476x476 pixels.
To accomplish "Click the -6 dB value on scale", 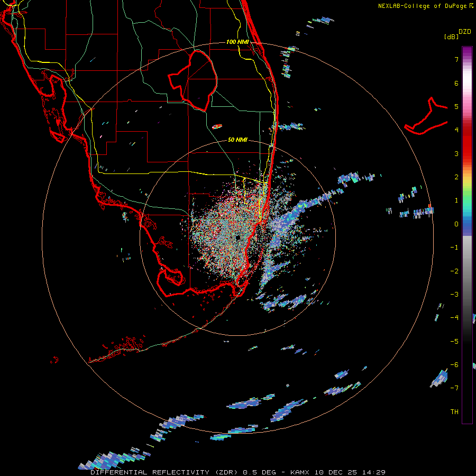I will click(454, 365).
